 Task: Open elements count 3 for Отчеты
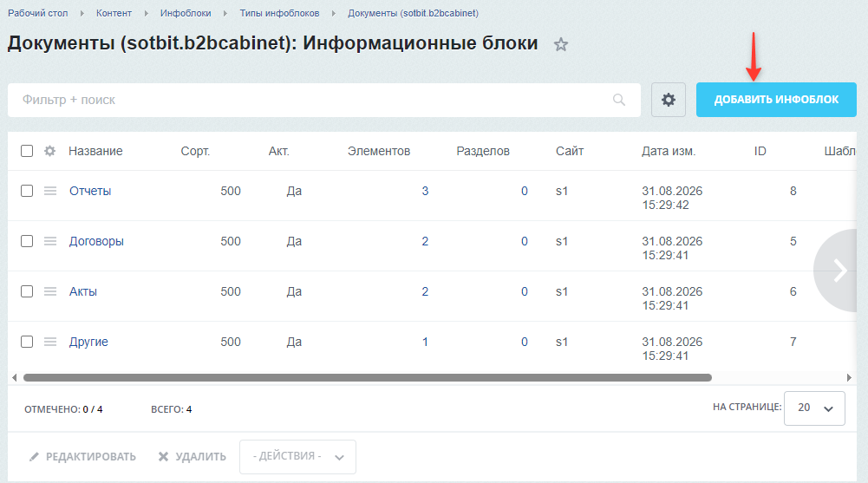tap(425, 191)
